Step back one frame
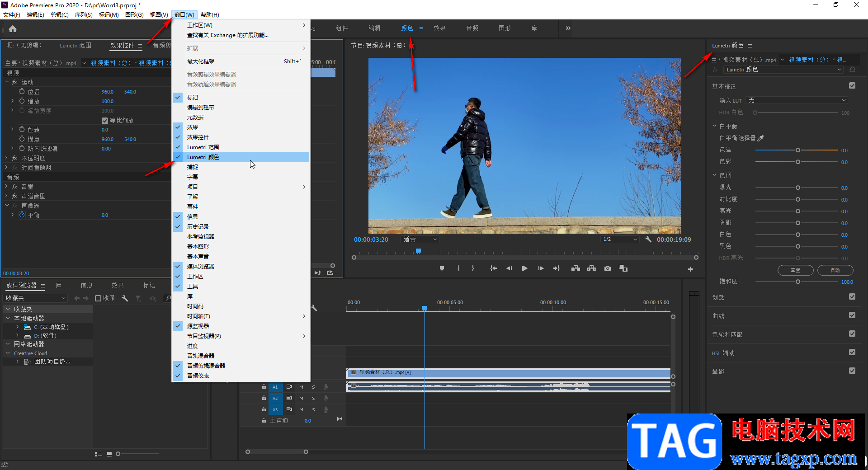This screenshot has height=470, width=868. click(509, 268)
